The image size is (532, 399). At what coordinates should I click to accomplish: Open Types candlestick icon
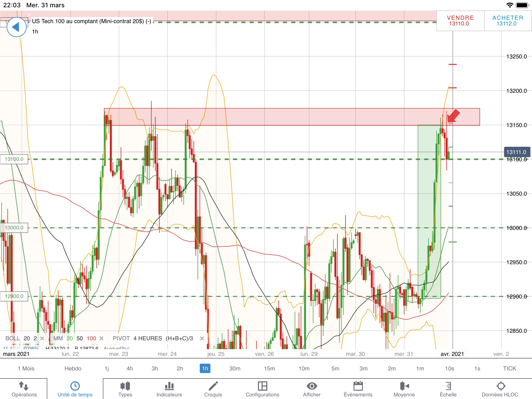(x=125, y=386)
